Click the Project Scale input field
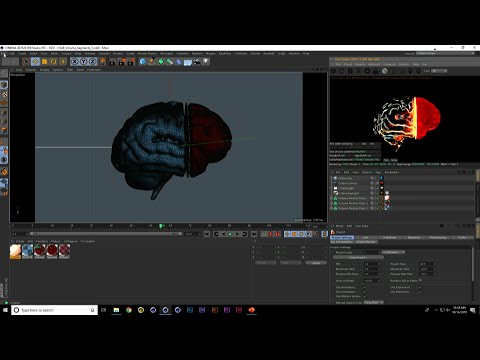The width and height of the screenshot is (480, 360). point(371,252)
